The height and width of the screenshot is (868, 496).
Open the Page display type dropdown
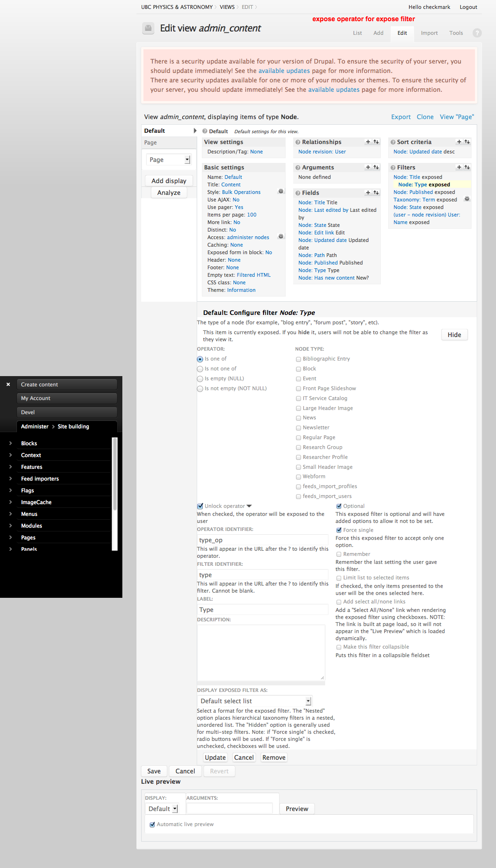pyautogui.click(x=168, y=160)
